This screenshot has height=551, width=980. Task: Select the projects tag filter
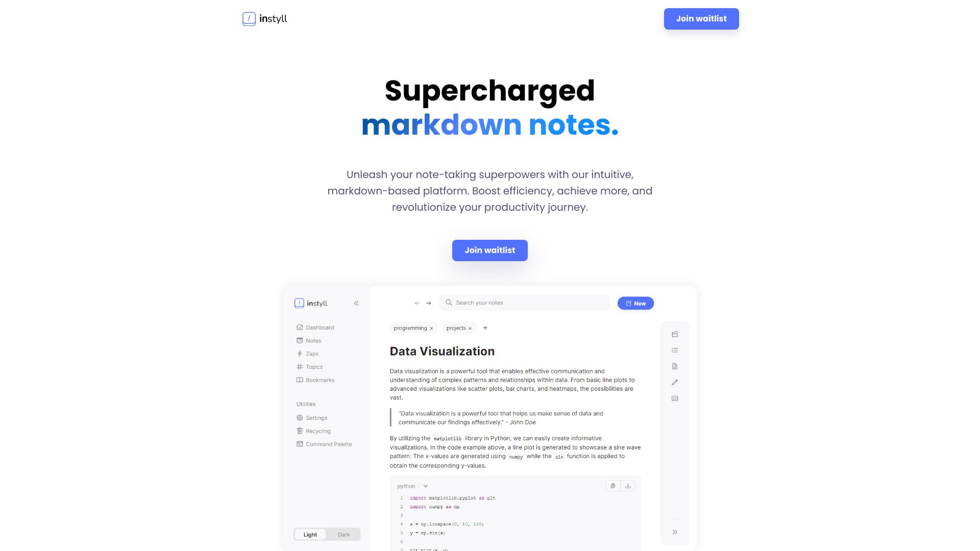458,328
